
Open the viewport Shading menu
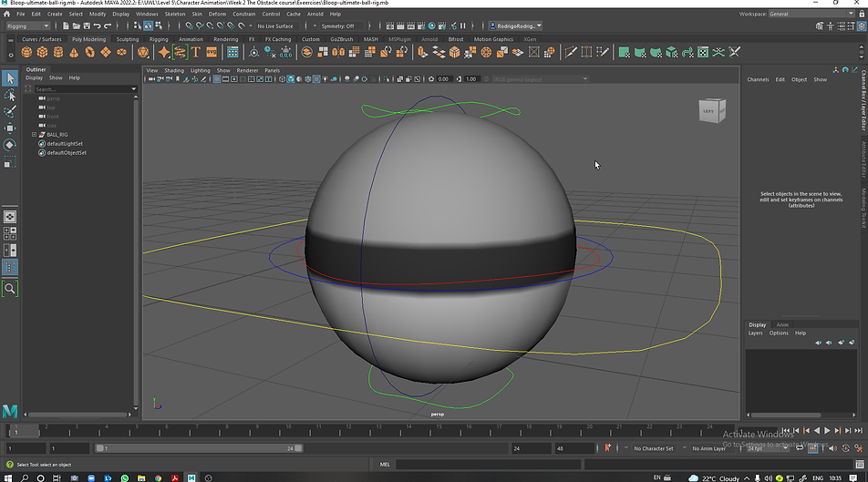pyautogui.click(x=174, y=70)
